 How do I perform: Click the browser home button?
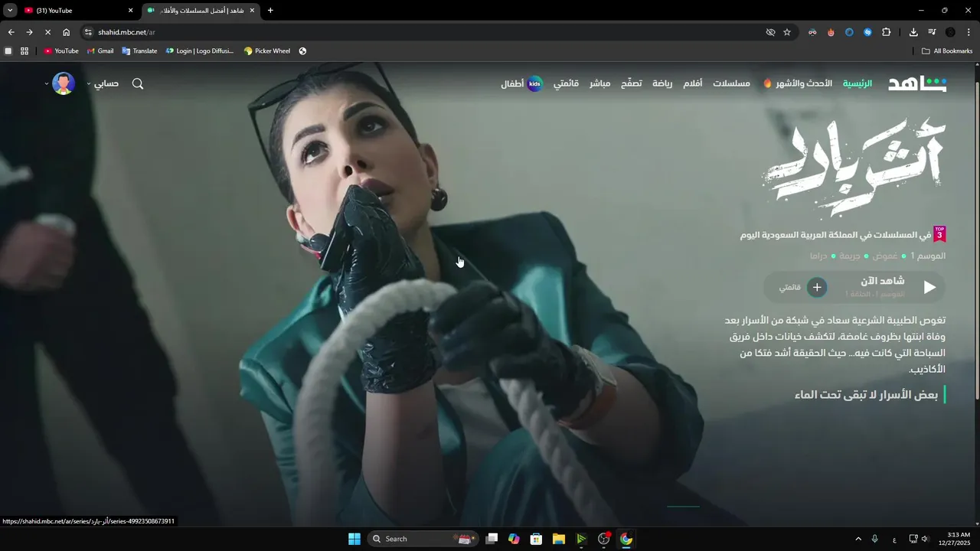pyautogui.click(x=67, y=32)
